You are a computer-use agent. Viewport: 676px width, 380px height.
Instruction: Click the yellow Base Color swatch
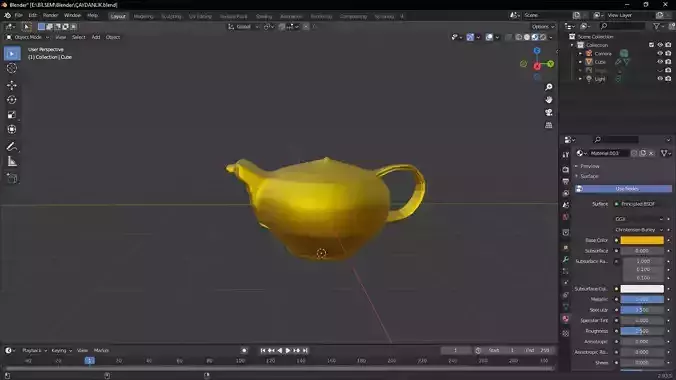pyautogui.click(x=642, y=240)
